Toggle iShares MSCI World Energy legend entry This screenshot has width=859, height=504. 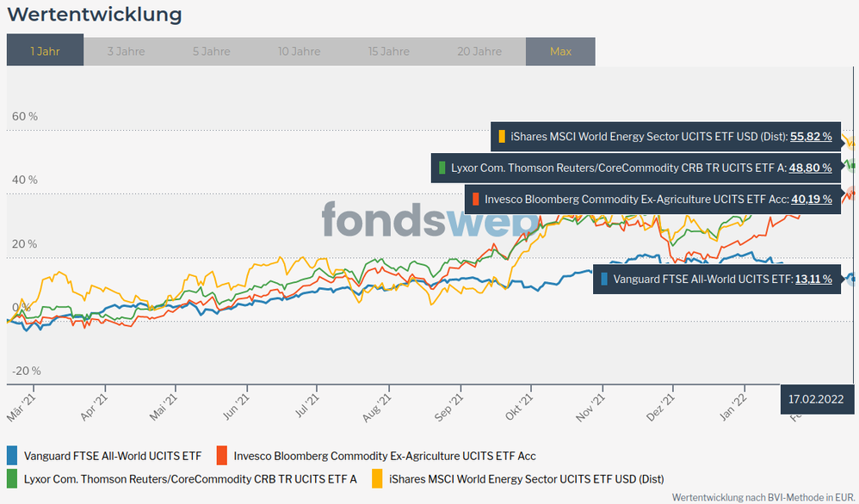[x=525, y=478]
